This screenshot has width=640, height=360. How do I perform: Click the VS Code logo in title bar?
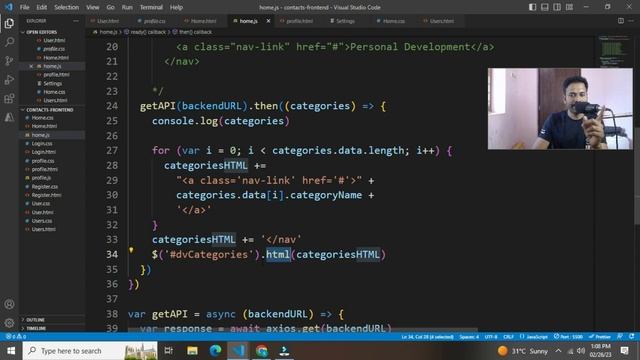pyautogui.click(x=9, y=7)
